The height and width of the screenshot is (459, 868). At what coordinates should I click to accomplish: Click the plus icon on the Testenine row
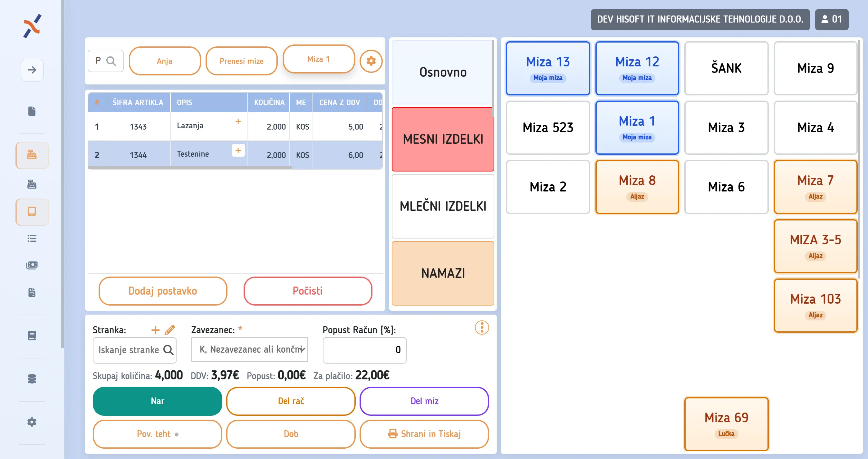coord(238,150)
